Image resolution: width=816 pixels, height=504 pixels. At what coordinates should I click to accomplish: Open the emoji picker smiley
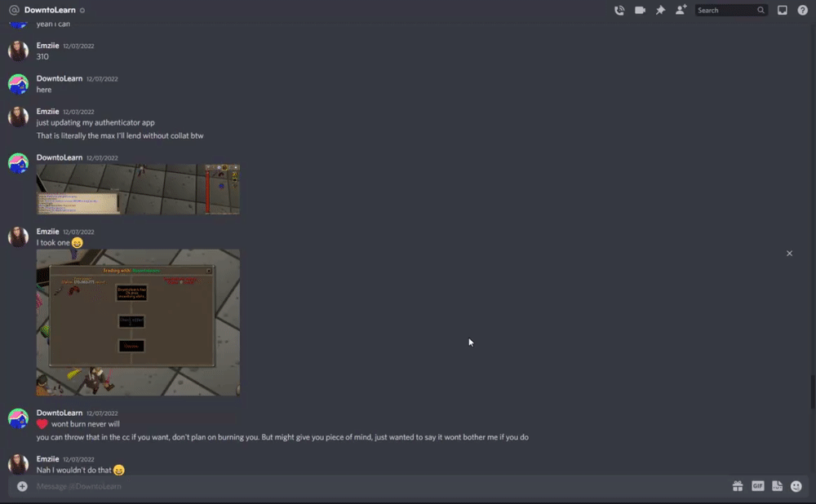click(x=796, y=486)
